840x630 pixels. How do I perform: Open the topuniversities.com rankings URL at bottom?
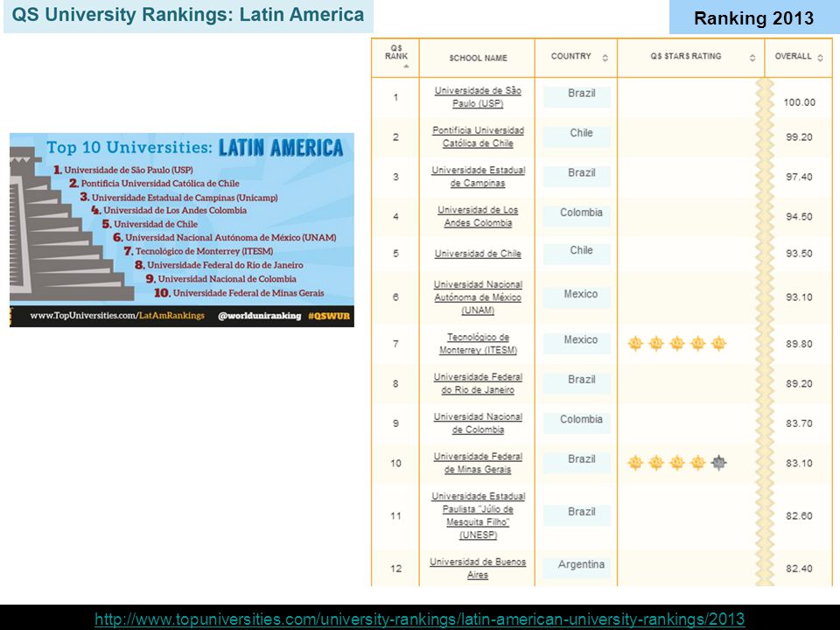(419, 619)
